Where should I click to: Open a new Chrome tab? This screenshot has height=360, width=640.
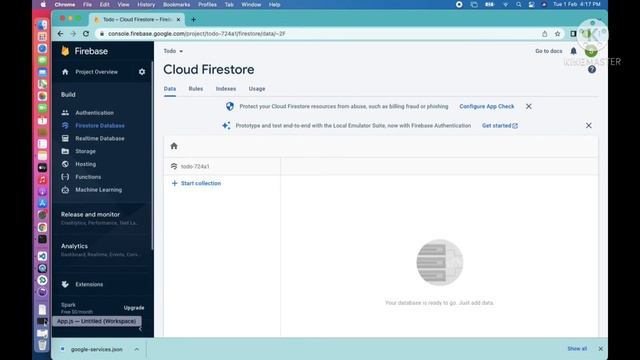tap(193, 20)
